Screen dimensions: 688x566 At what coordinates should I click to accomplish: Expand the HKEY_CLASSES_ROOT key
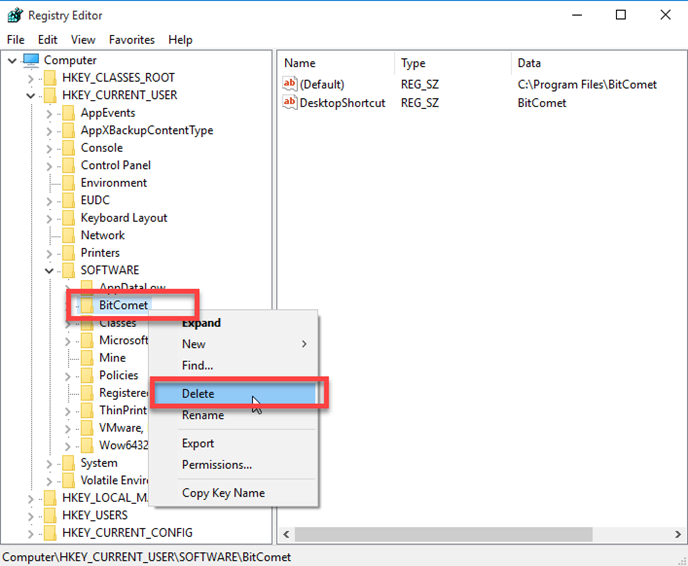30,79
